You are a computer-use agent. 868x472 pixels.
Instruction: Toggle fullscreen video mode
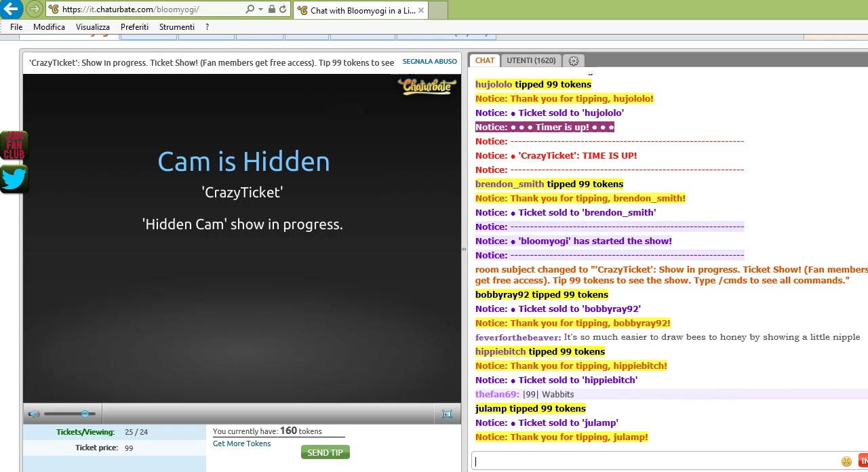(x=447, y=414)
